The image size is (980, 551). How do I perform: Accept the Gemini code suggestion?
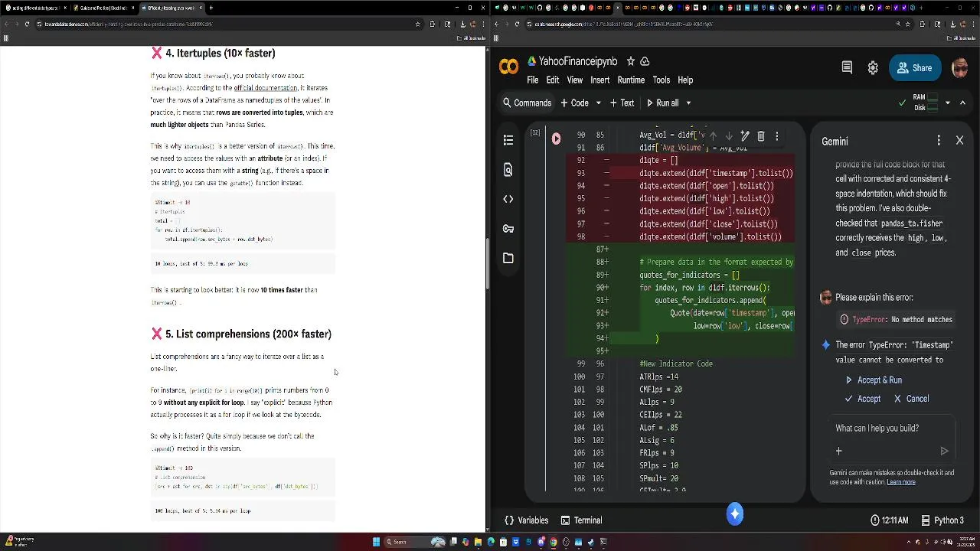862,399
